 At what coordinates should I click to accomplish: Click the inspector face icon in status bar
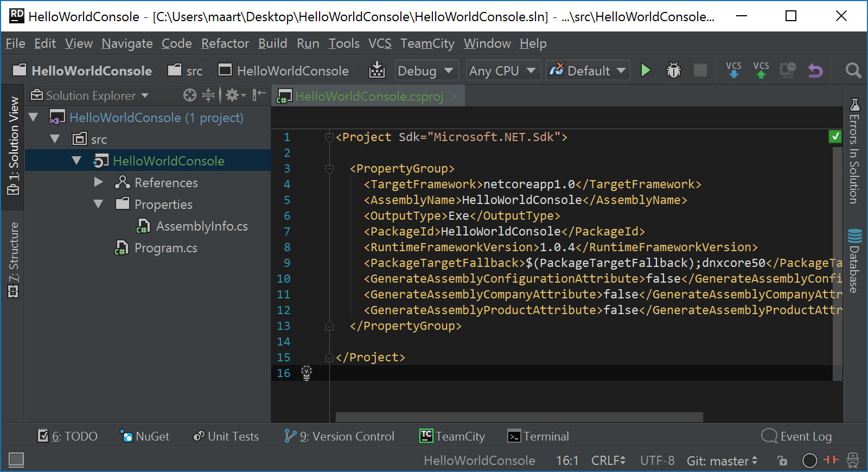click(x=853, y=461)
